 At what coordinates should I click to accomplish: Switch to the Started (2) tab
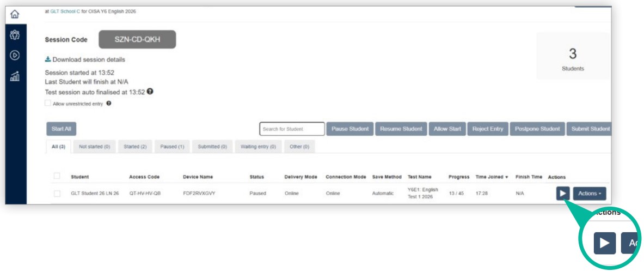tap(135, 147)
